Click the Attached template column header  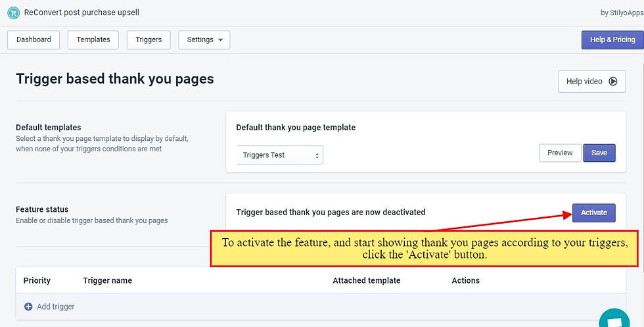[x=367, y=280]
